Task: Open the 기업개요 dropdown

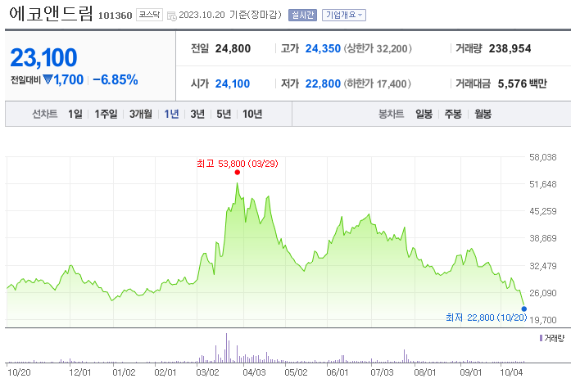Action: coord(344,15)
